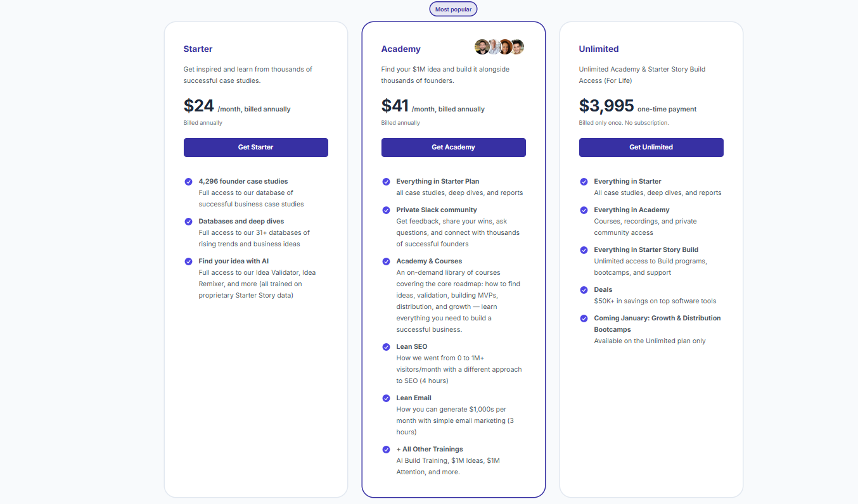Image resolution: width=858 pixels, height=504 pixels.
Task: Click the Most popular badge
Action: tap(453, 9)
